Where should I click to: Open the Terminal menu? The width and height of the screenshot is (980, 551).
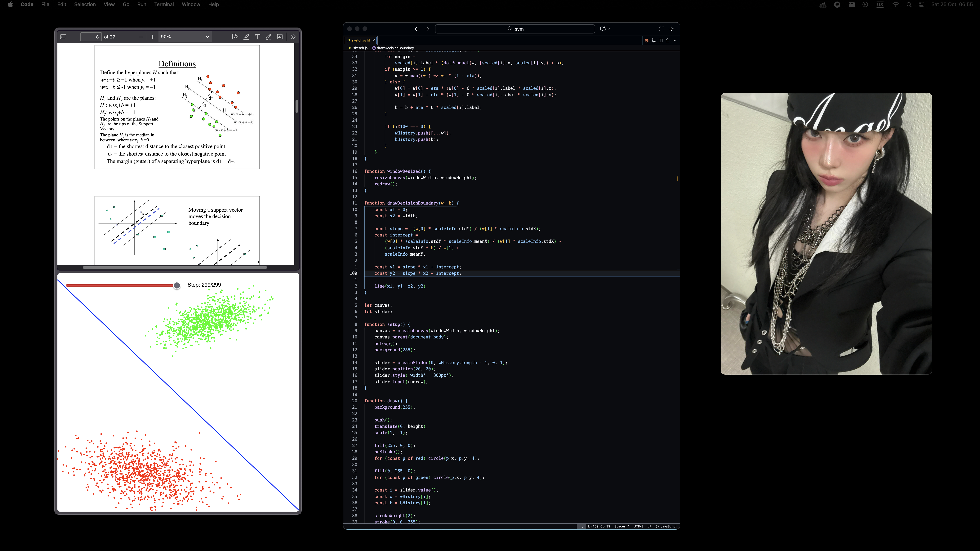pyautogui.click(x=164, y=5)
